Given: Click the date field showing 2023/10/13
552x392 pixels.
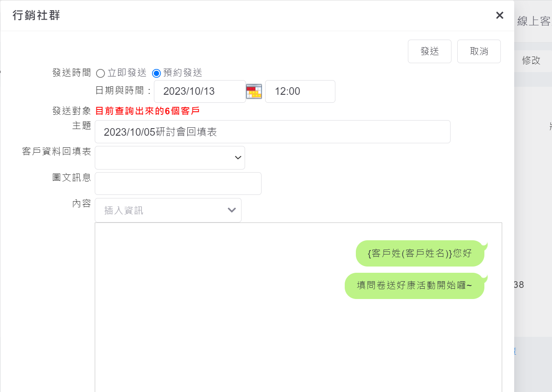Looking at the screenshot, I should pyautogui.click(x=199, y=92).
